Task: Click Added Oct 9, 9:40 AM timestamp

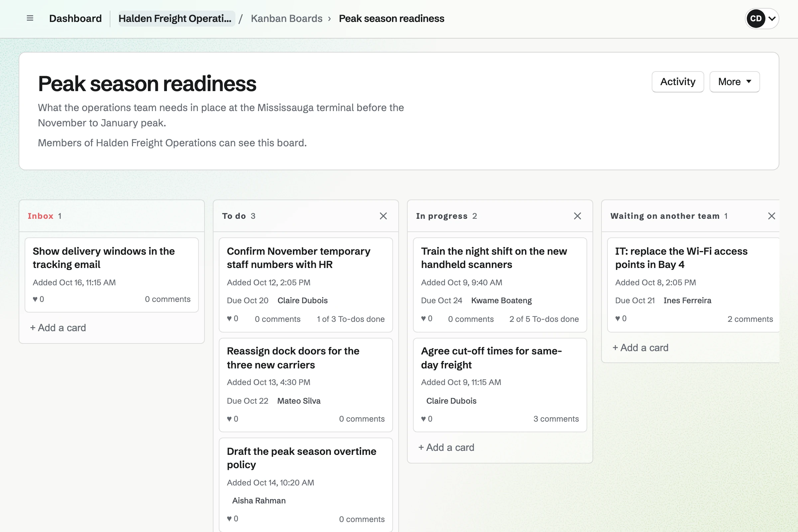Action: (462, 283)
